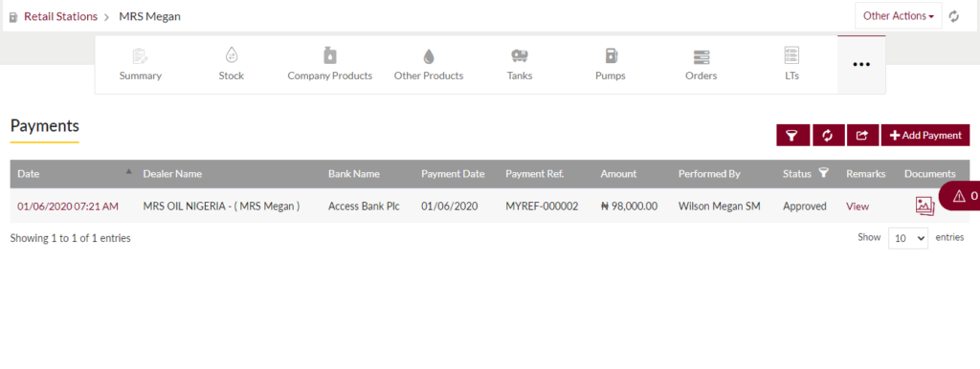This screenshot has width=980, height=369.
Task: Expand the more tabs ellipsis menu
Action: tap(861, 64)
